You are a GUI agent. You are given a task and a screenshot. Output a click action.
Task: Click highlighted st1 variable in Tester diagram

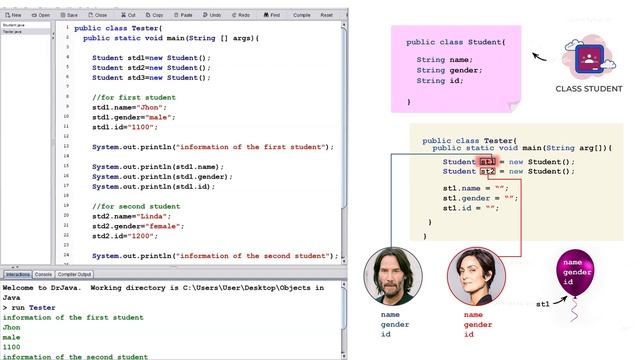click(487, 162)
